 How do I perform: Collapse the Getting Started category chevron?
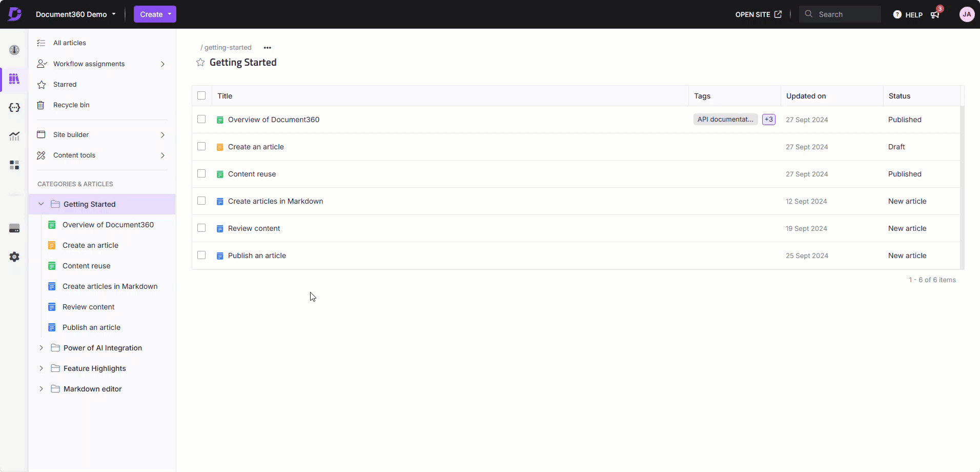pos(41,204)
